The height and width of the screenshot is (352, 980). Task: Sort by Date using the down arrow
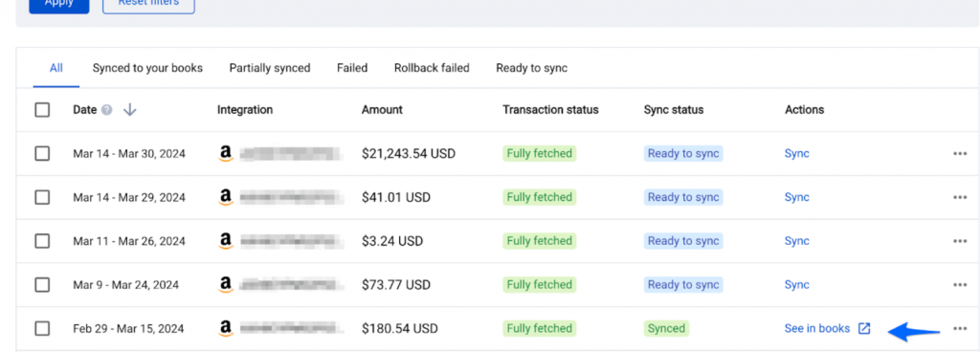click(x=129, y=110)
